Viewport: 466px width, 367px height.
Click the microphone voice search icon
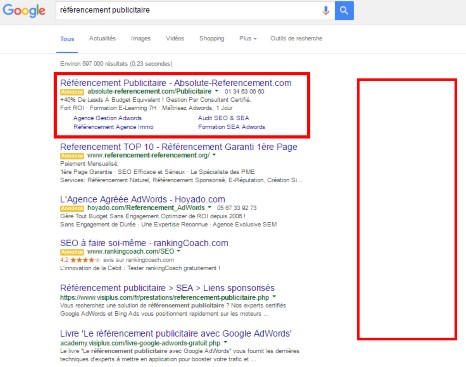326,10
